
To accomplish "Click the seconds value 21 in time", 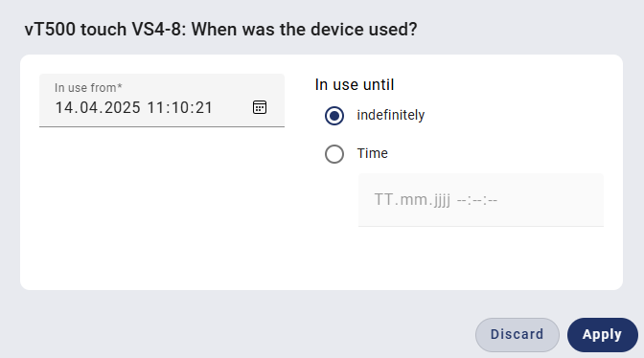I will coord(202,108).
